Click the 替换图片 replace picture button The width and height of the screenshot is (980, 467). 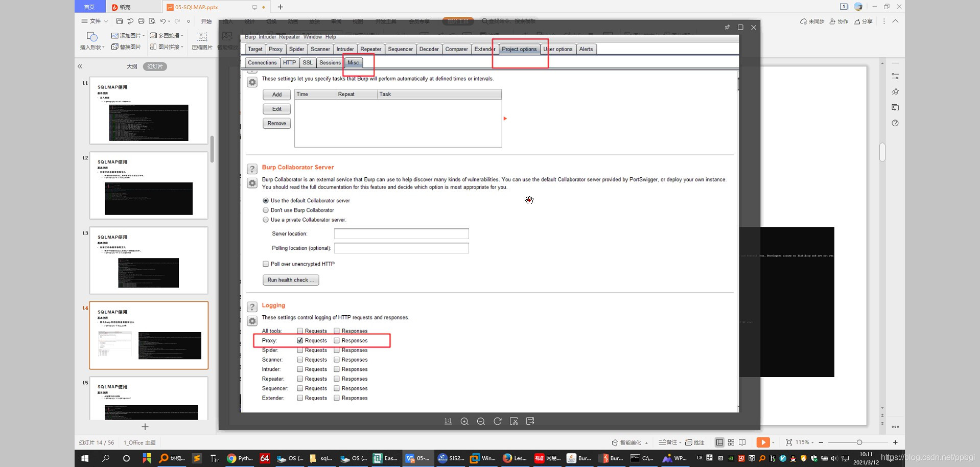click(126, 47)
